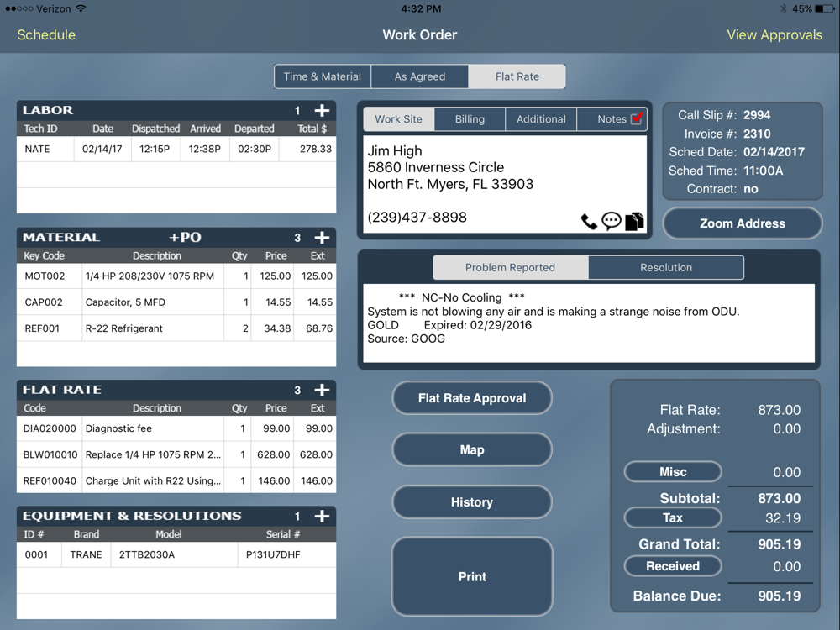Screen dimensions: 840x630
Task: Show the Resolution tab
Action: (x=666, y=267)
